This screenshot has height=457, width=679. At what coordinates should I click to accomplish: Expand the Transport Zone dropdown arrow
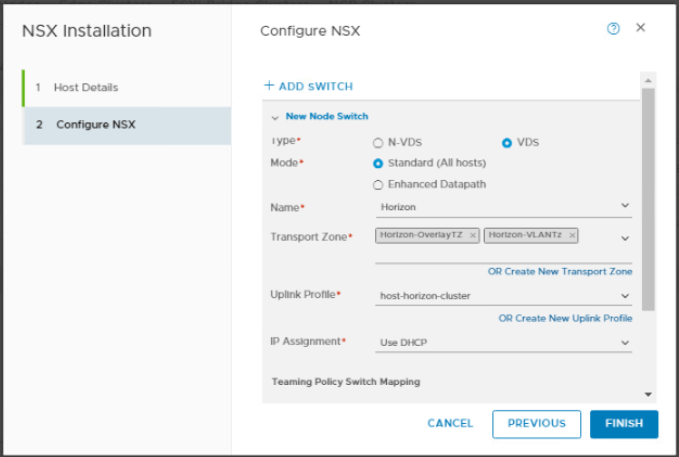point(625,238)
